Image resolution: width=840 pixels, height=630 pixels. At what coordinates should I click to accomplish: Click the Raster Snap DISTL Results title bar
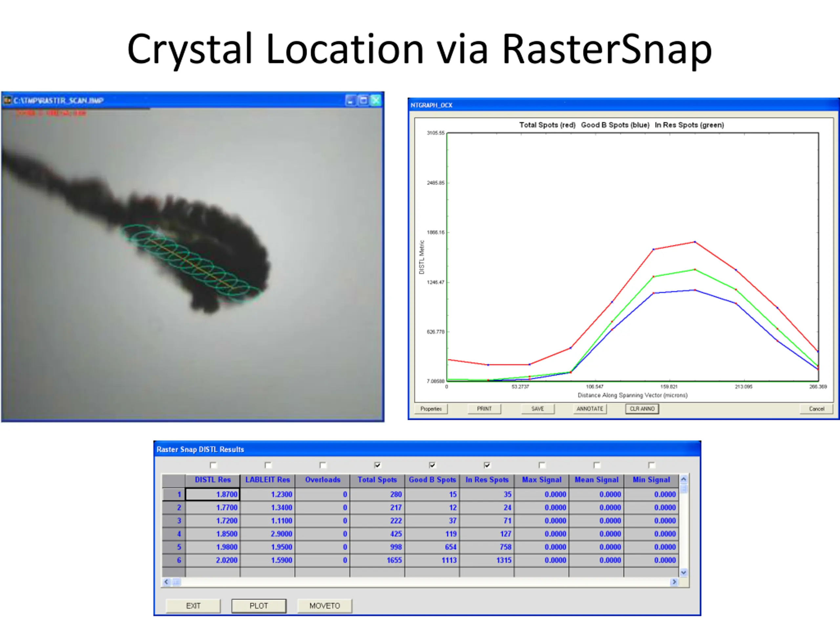point(427,449)
